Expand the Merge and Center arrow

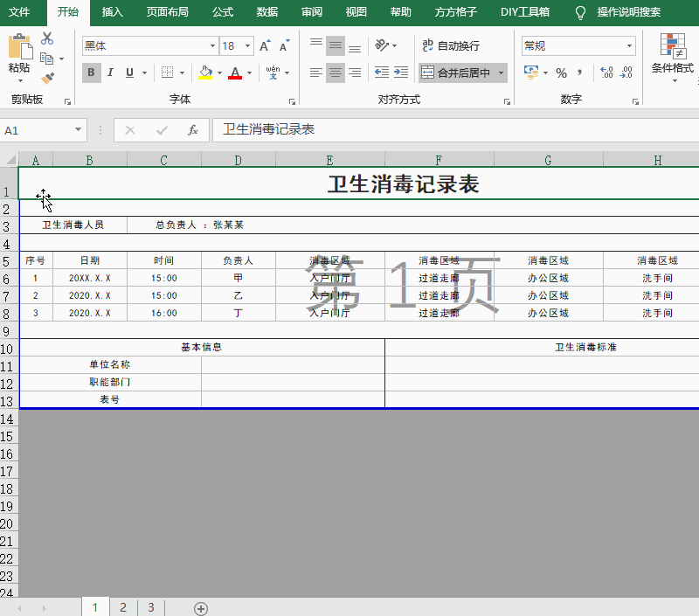point(501,73)
